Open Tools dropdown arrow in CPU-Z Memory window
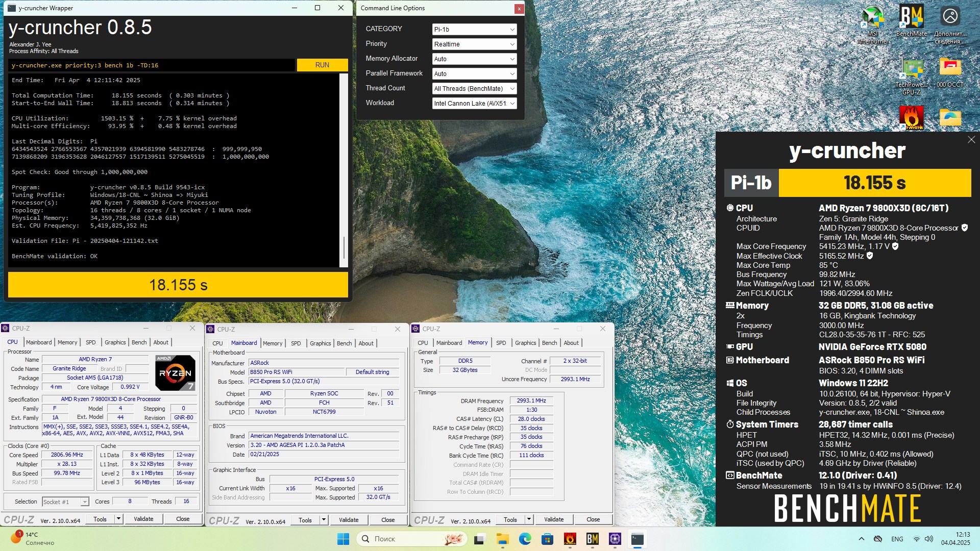980x551 pixels. pyautogui.click(x=529, y=519)
